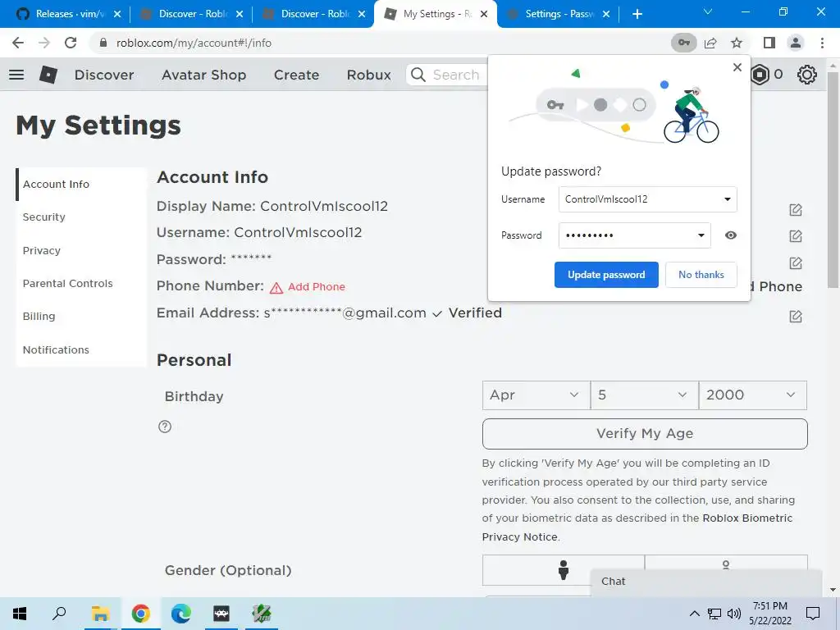Image resolution: width=840 pixels, height=630 pixels.
Task: Open the gVim icon on taskbar
Action: (262, 614)
